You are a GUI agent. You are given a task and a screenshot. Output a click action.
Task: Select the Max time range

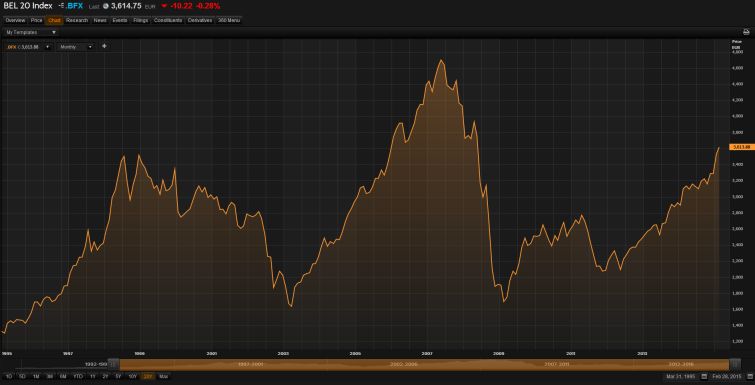164,376
